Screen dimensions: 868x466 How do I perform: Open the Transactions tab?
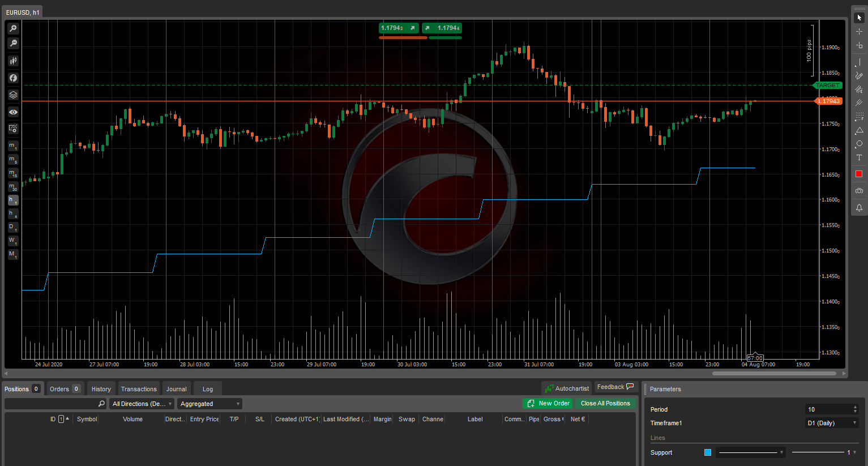(139, 389)
